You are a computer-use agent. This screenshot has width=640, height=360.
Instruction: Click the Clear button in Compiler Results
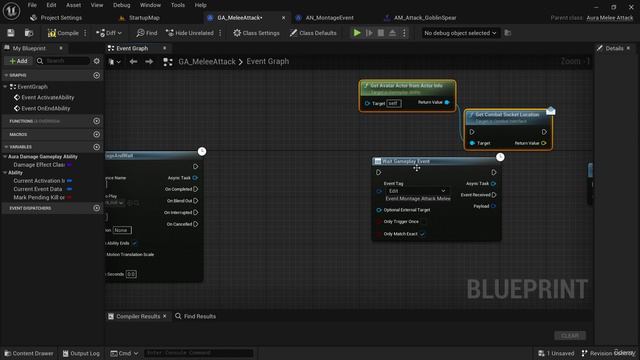570,336
